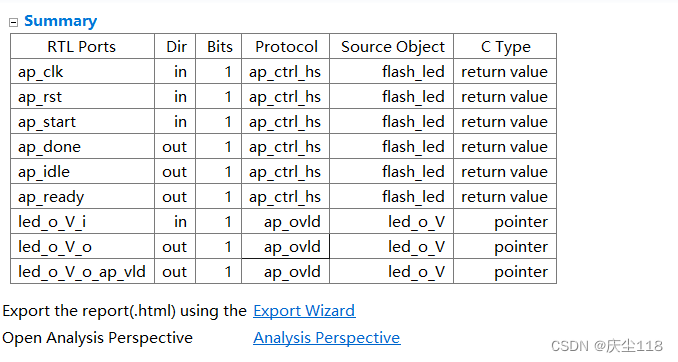Select the RTL Ports column header

(x=82, y=46)
